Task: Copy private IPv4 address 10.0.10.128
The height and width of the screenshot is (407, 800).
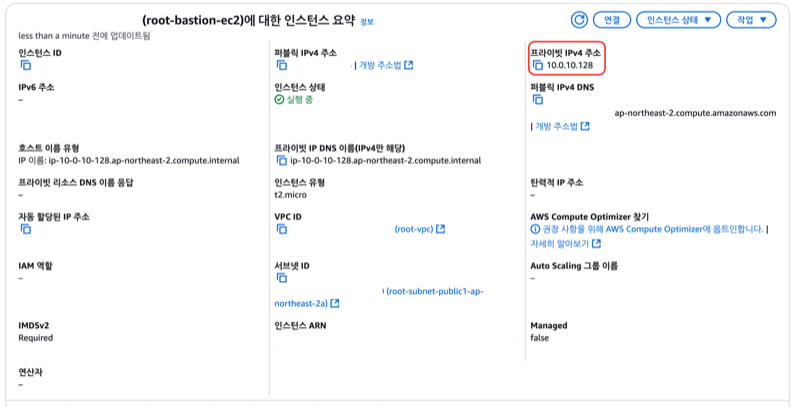Action: pos(538,65)
